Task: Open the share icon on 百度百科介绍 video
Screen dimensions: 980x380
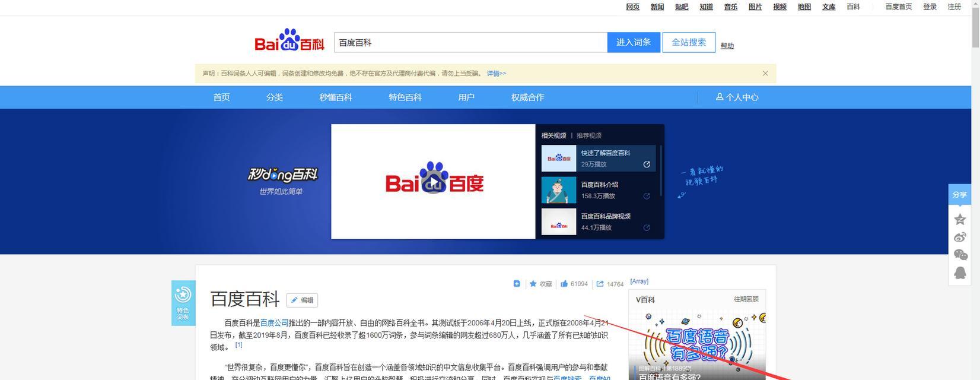Action: click(647, 196)
